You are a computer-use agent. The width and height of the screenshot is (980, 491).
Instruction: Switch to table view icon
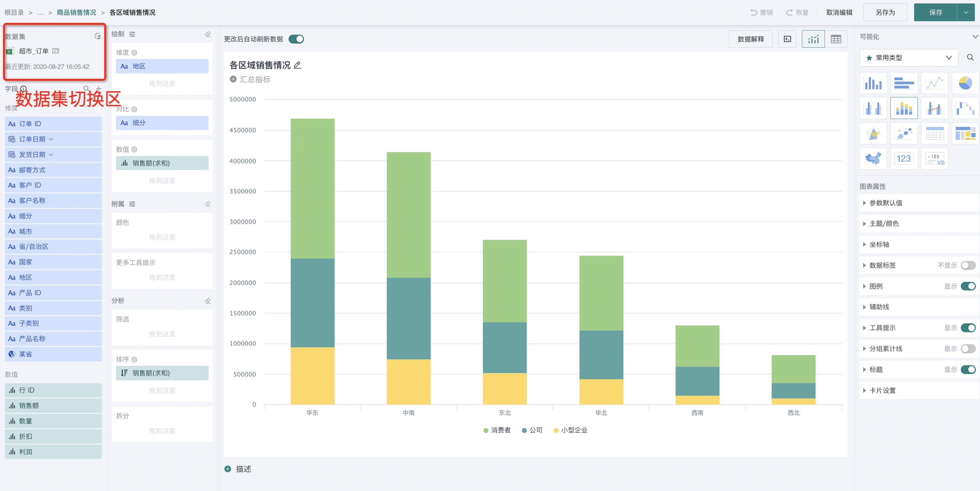836,39
